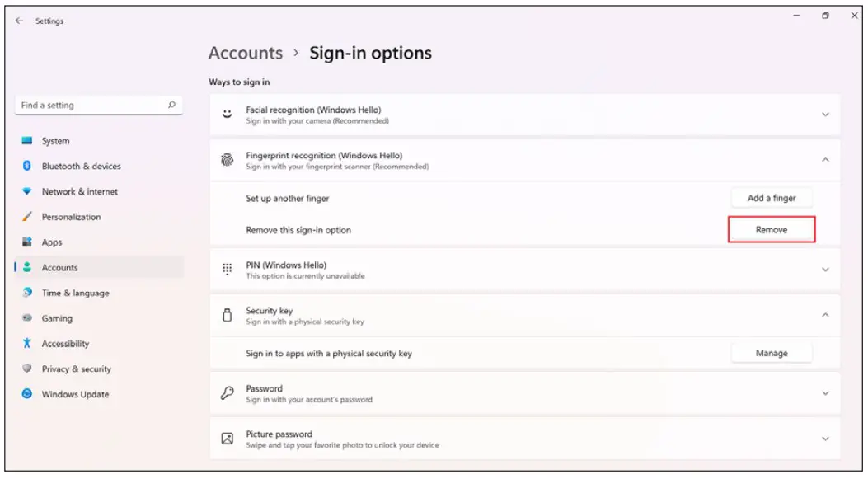The image size is (868, 479).
Task: Click the fingerprint icon
Action: (228, 161)
